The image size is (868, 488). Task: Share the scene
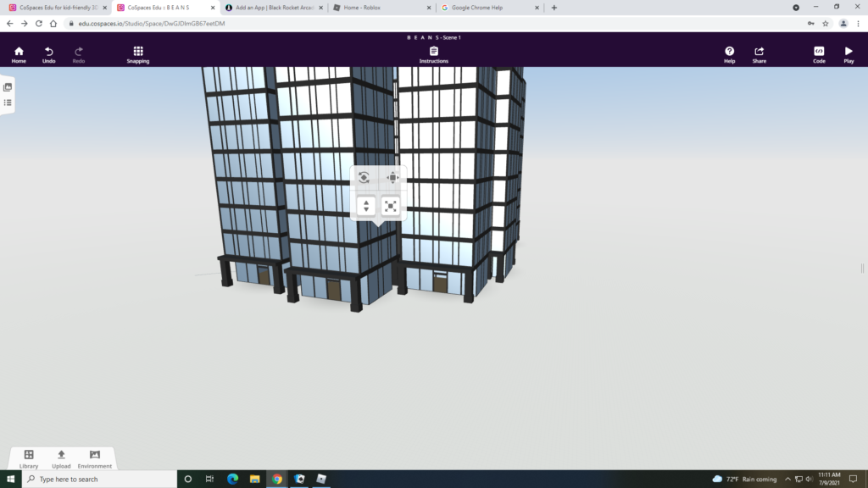(x=759, y=54)
